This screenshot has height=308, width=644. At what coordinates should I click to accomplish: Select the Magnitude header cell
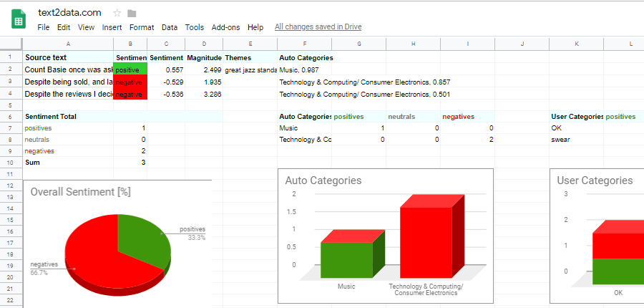pyautogui.click(x=204, y=57)
